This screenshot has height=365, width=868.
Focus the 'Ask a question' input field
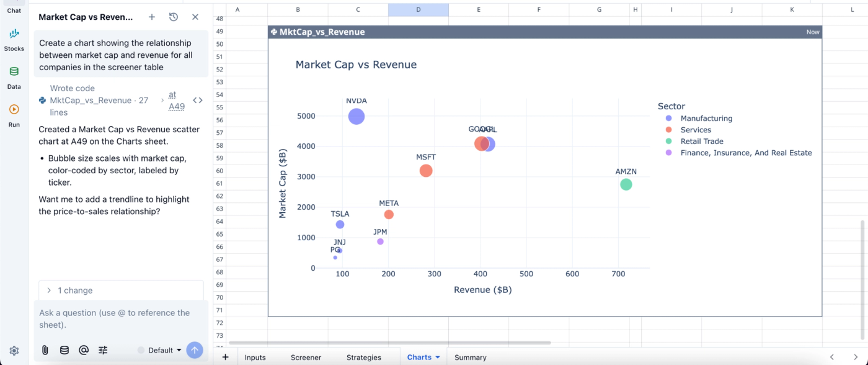(x=121, y=318)
